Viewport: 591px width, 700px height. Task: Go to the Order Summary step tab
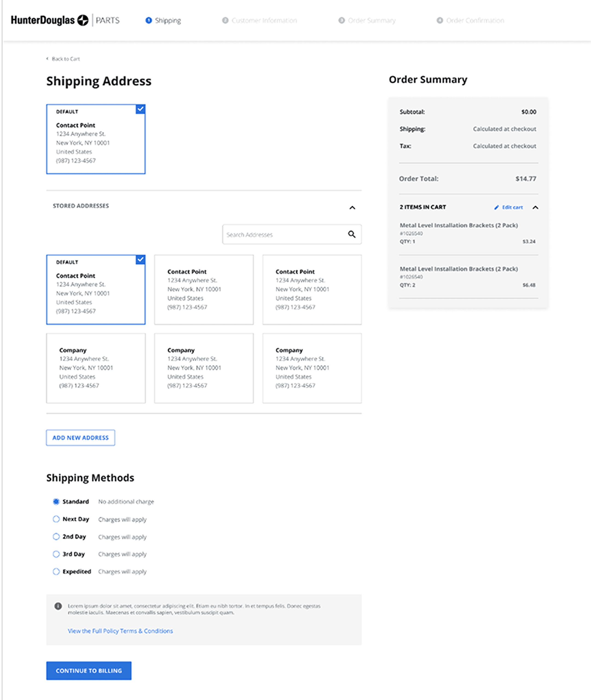tap(371, 21)
